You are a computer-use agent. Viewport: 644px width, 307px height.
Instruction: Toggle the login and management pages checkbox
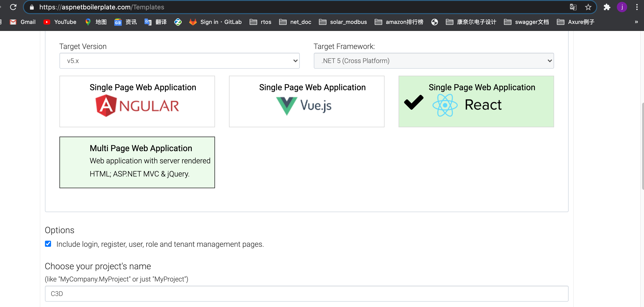(48, 244)
